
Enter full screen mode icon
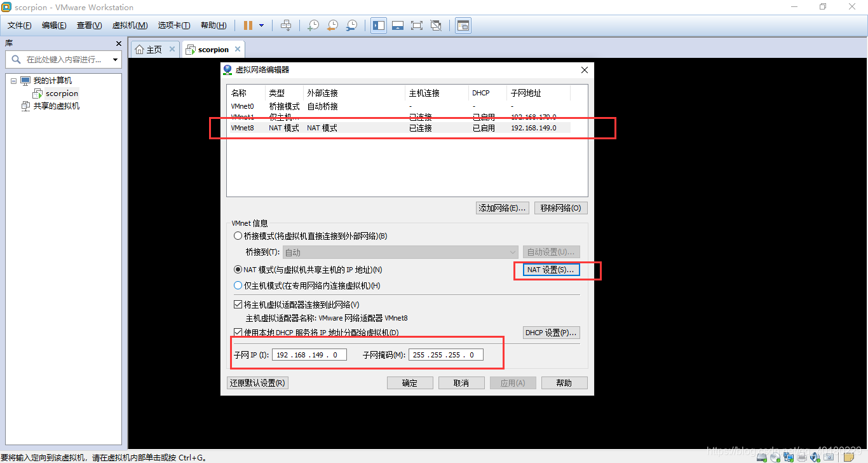pyautogui.click(x=417, y=25)
